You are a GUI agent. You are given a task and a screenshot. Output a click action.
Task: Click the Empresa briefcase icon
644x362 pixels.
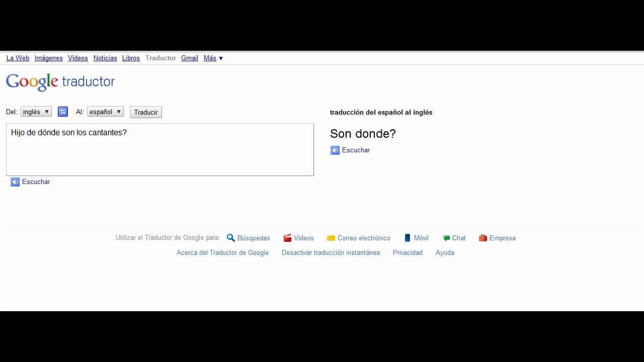483,238
